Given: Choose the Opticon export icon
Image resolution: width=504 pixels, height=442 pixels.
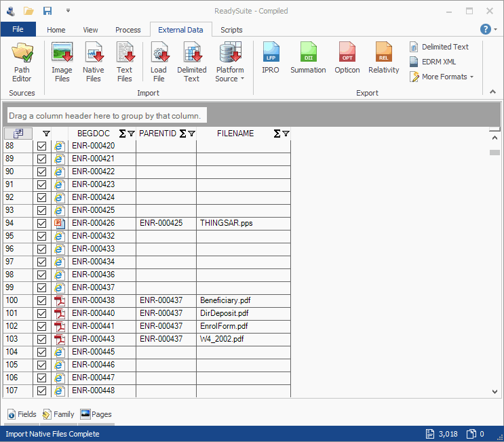Looking at the screenshot, I should 347,58.
